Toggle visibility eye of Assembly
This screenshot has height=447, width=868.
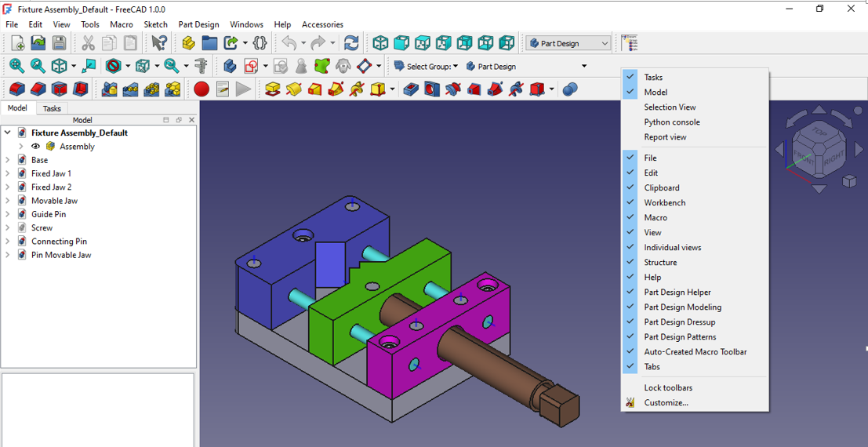tap(35, 147)
